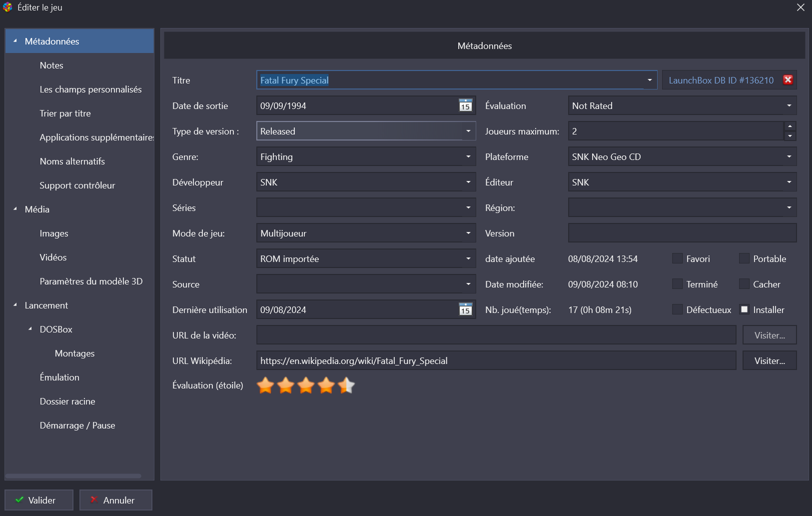
Task: Open the Plateforme SNK Neo Geo CD dropdown
Action: pyautogui.click(x=682, y=156)
